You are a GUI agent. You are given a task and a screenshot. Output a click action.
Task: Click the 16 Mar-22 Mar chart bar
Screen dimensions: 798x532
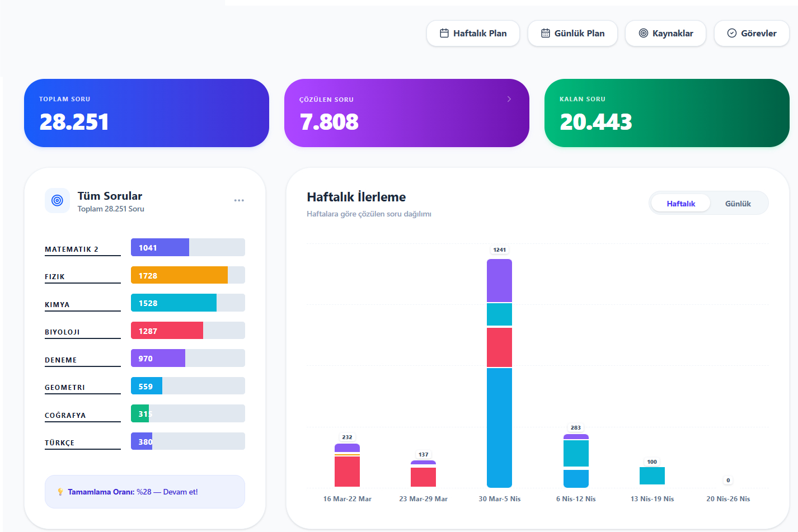pos(347,465)
